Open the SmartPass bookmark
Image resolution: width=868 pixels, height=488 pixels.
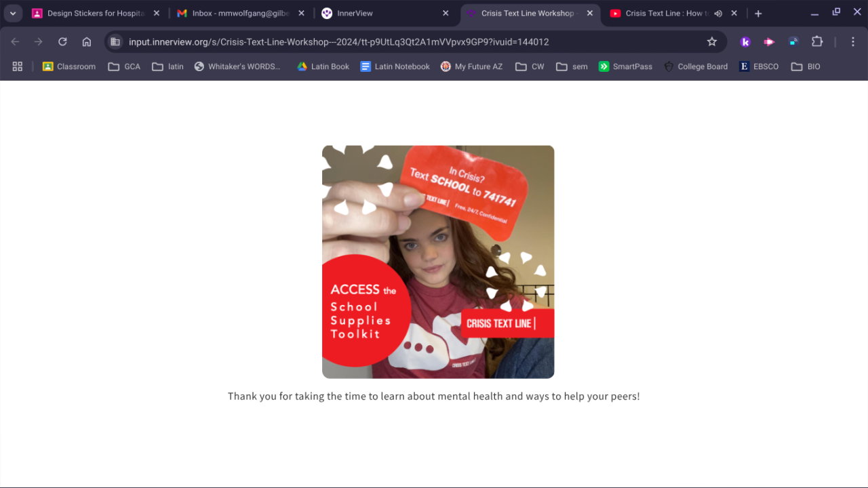[x=625, y=66]
